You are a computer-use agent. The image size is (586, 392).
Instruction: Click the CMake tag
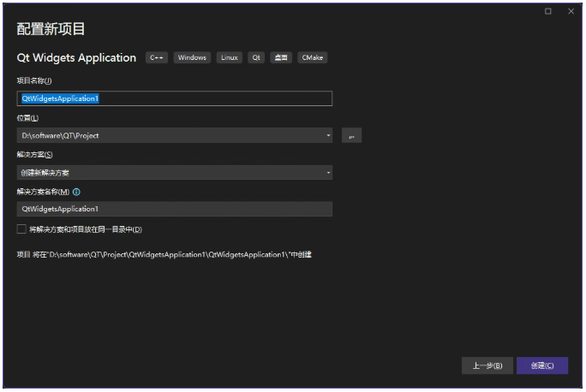pos(313,57)
